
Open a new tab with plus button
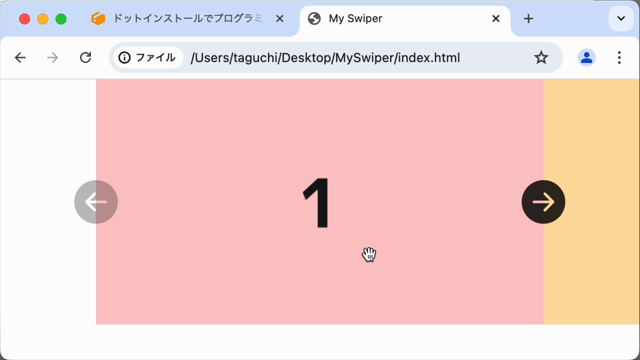tap(528, 19)
